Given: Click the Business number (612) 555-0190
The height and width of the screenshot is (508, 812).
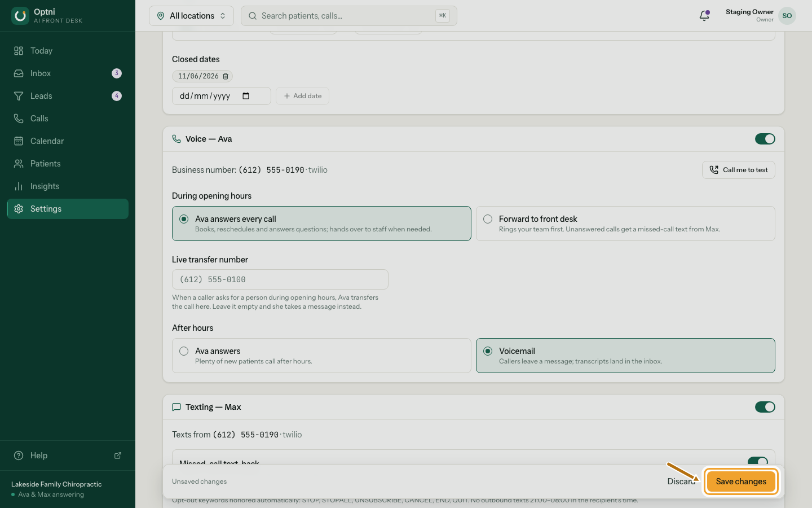Looking at the screenshot, I should 271,170.
